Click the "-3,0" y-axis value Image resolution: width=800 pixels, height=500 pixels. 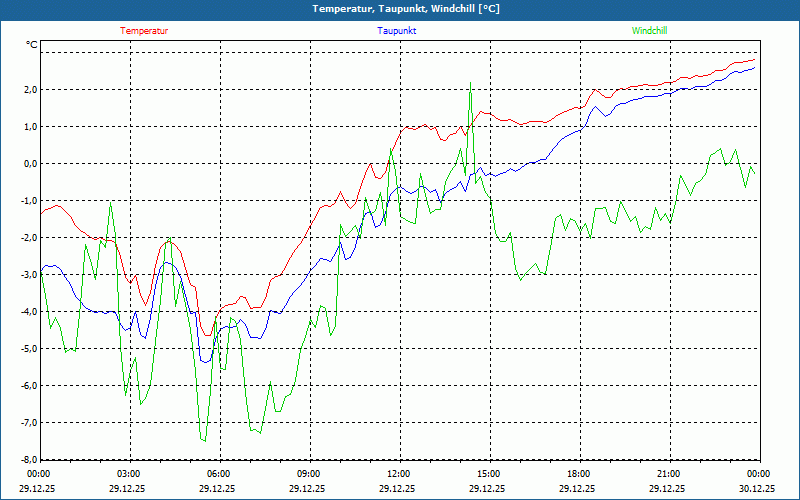(30, 274)
